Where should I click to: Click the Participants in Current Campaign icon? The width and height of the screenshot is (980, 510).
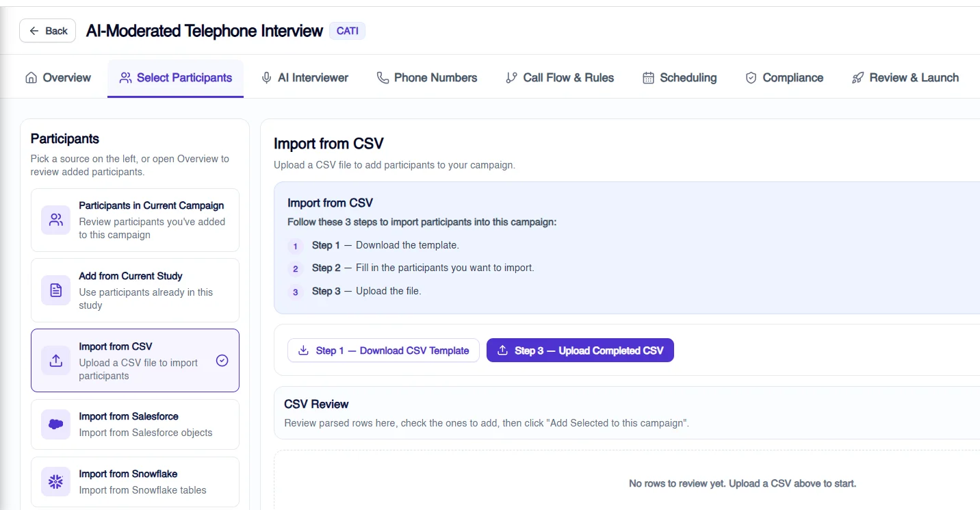55,220
